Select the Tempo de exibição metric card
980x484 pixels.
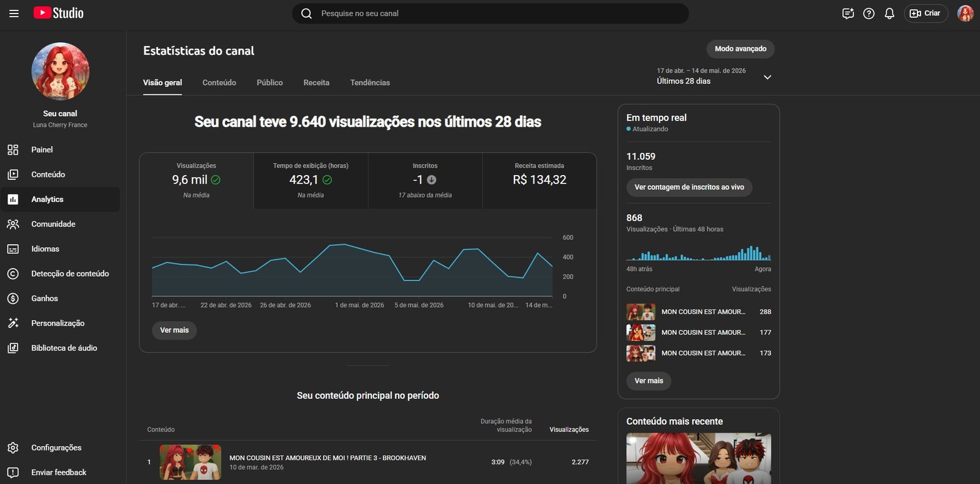pos(311,181)
